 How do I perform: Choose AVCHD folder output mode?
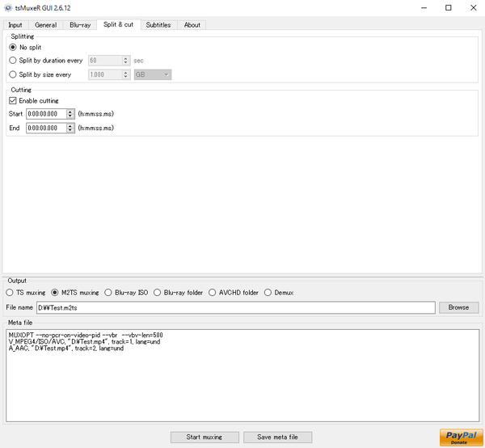point(212,293)
